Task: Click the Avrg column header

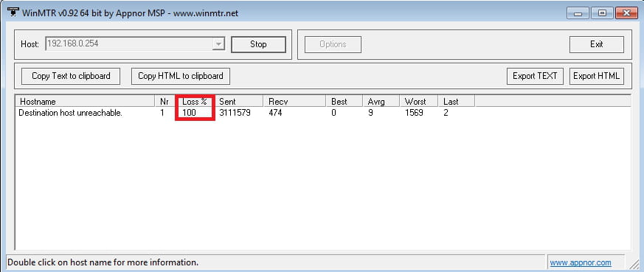Action: point(381,101)
